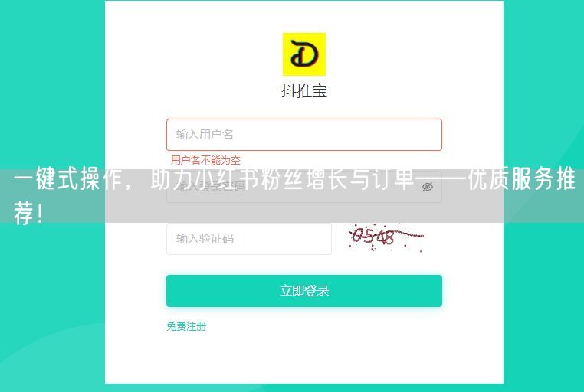Click the wavy line beside captcha digits

[x=409, y=235]
